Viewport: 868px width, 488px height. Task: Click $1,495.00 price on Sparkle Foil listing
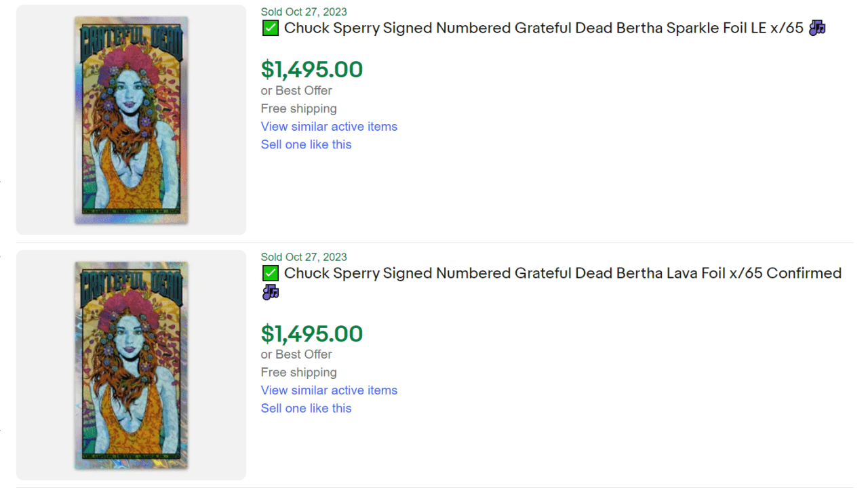(x=312, y=69)
